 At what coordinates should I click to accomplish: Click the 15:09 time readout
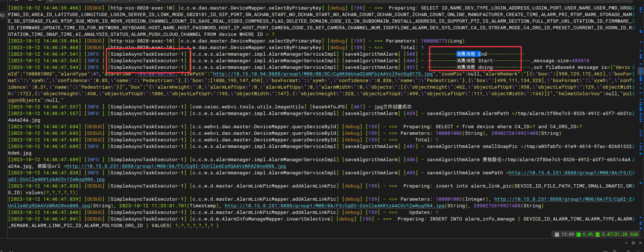[x=567, y=234]
